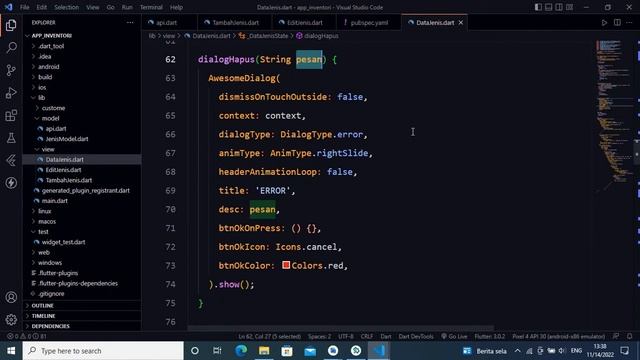This screenshot has width=640, height=360.
Task: Open the Extensions view
Action: pyautogui.click(x=11, y=116)
